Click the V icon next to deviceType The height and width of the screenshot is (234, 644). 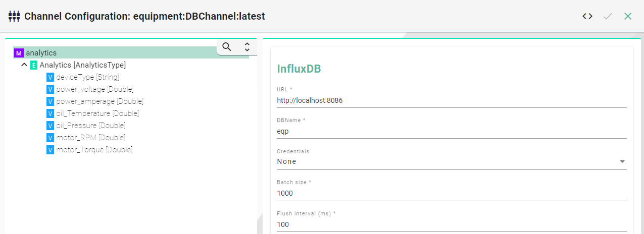tap(50, 77)
